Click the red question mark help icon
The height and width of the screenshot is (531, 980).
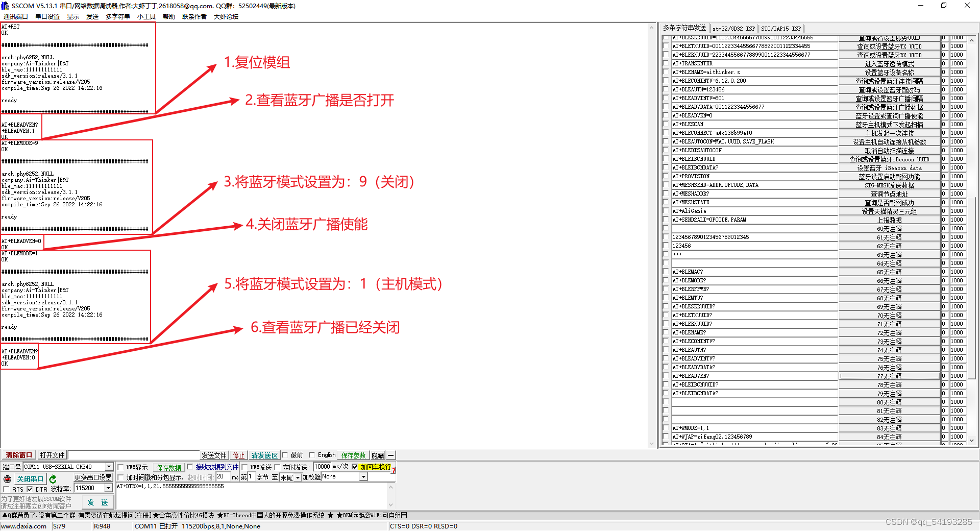[x=394, y=470]
